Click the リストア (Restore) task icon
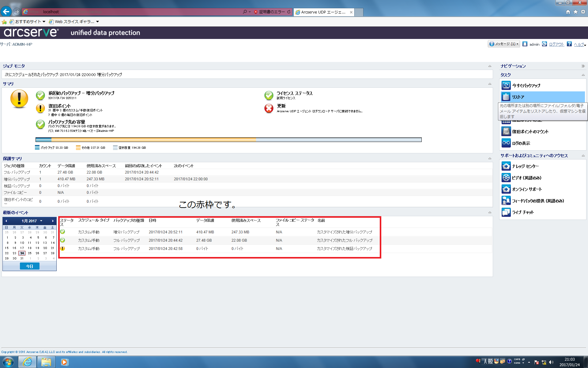This screenshot has width=588, height=368. click(x=506, y=97)
